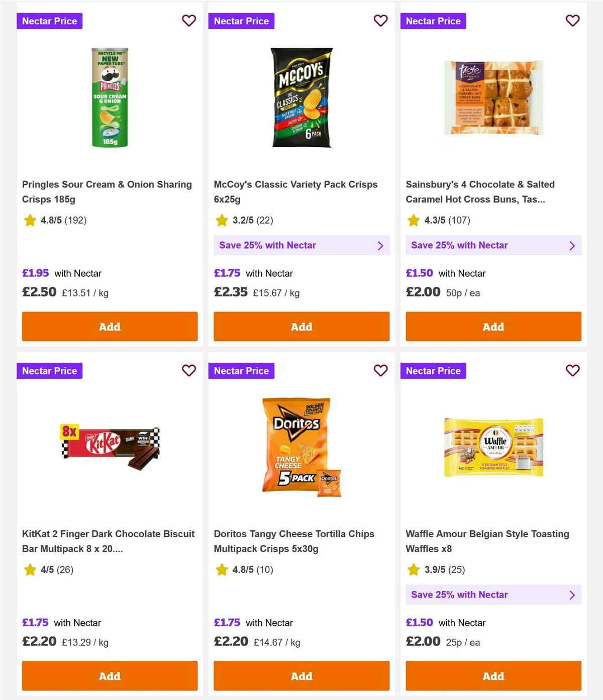603x700 pixels.
Task: Click the heart icon on the Chocolate Hot Cross Buns
Action: click(x=572, y=21)
